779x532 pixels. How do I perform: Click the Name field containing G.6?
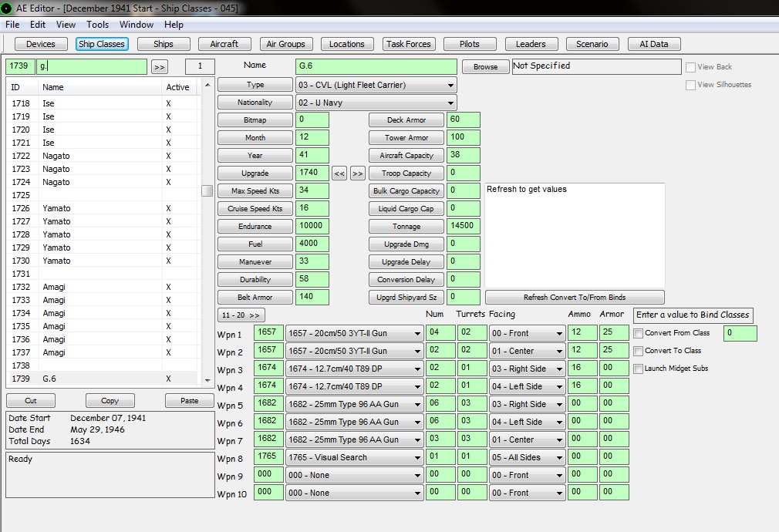(376, 66)
